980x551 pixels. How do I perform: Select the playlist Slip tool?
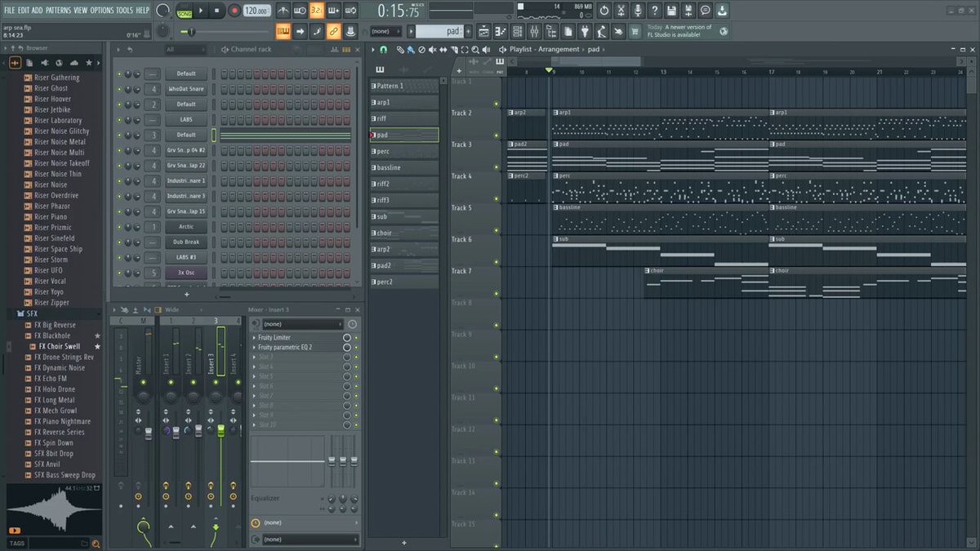(443, 50)
